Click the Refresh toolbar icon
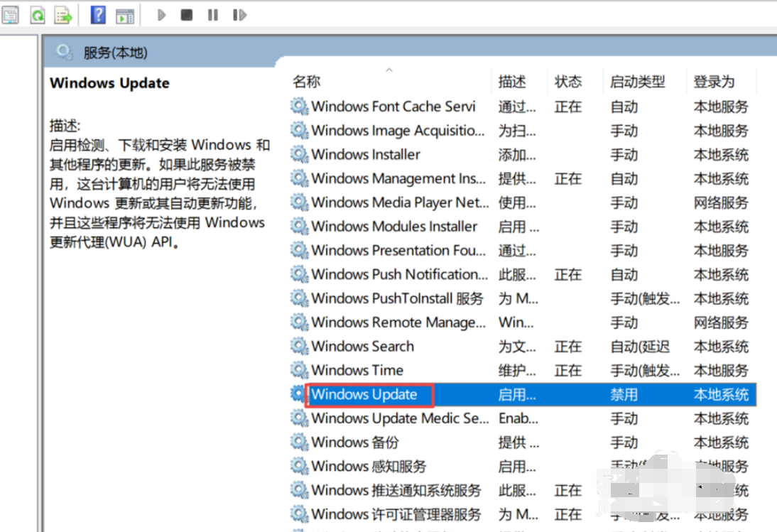The image size is (777, 532). pyautogui.click(x=37, y=14)
